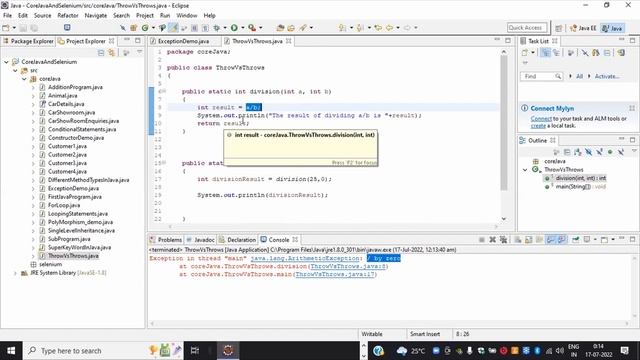Screen dimensions: 640x360
Task: Toggle Scheduled view in Task List
Action: click(x=556, y=53)
